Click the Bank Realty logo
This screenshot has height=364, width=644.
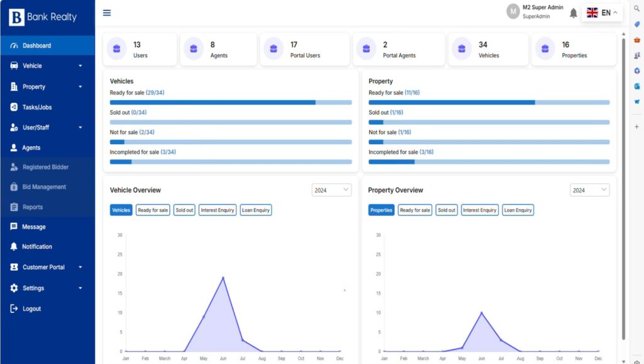click(43, 17)
